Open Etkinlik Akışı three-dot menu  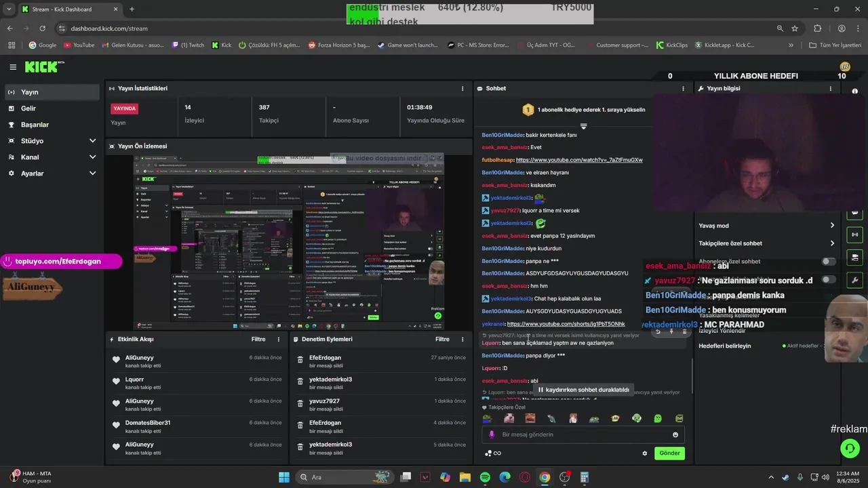pyautogui.click(x=278, y=340)
